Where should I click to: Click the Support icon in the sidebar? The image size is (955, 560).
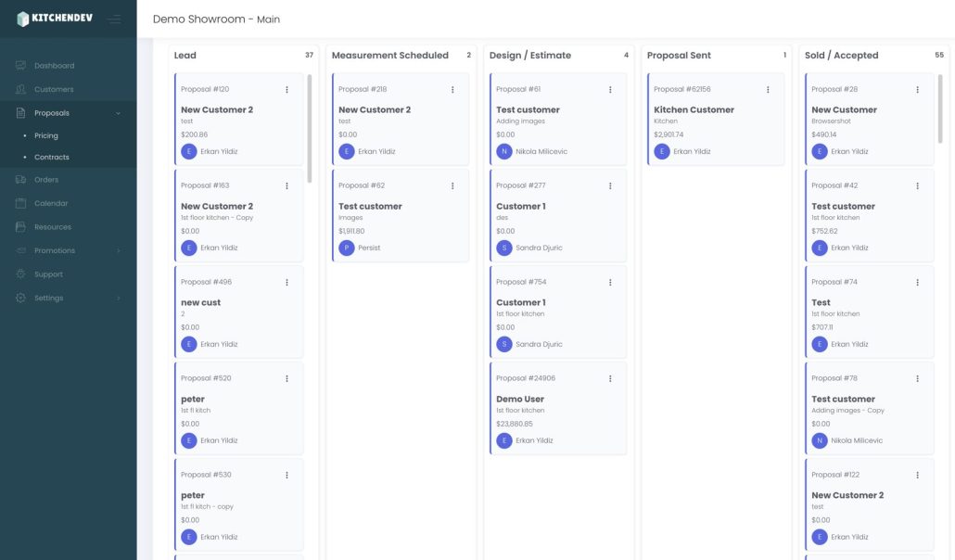click(x=20, y=274)
